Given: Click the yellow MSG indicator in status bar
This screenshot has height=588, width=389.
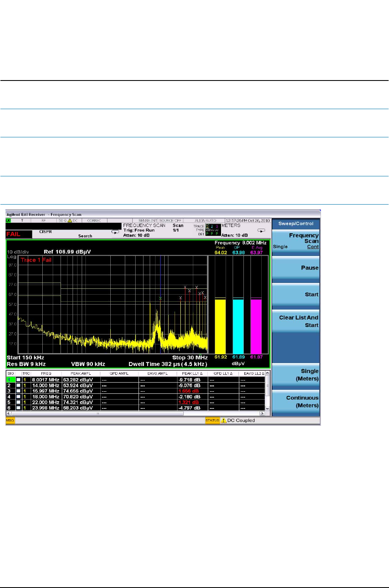Looking at the screenshot, I should click(10, 420).
